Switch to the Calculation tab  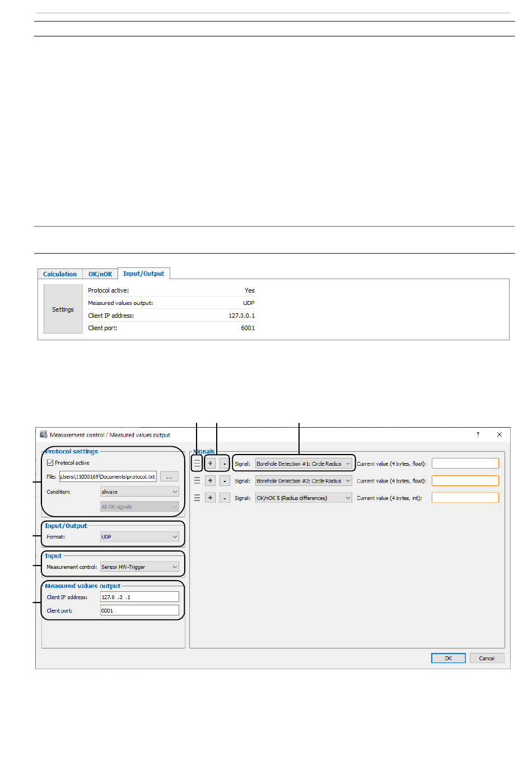[x=60, y=274]
